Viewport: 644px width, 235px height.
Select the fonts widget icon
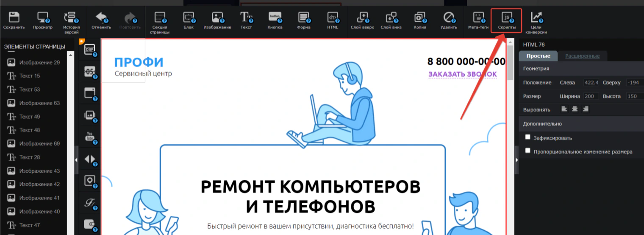pyautogui.click(x=90, y=203)
